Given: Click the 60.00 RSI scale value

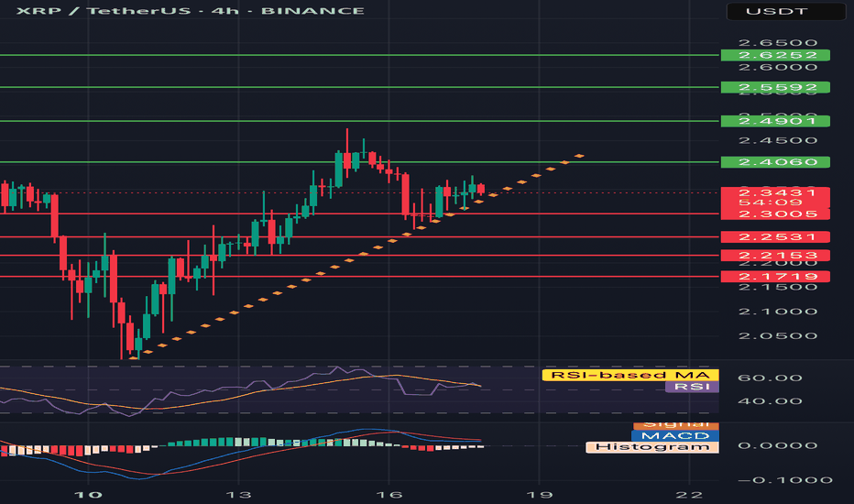Looking at the screenshot, I should pos(770,378).
